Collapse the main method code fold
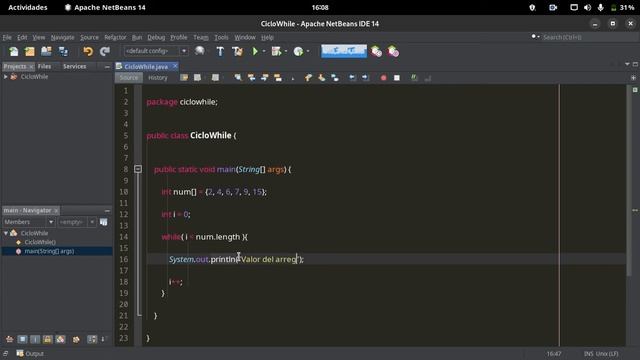Image resolution: width=640 pixels, height=360 pixels. pos(138,169)
